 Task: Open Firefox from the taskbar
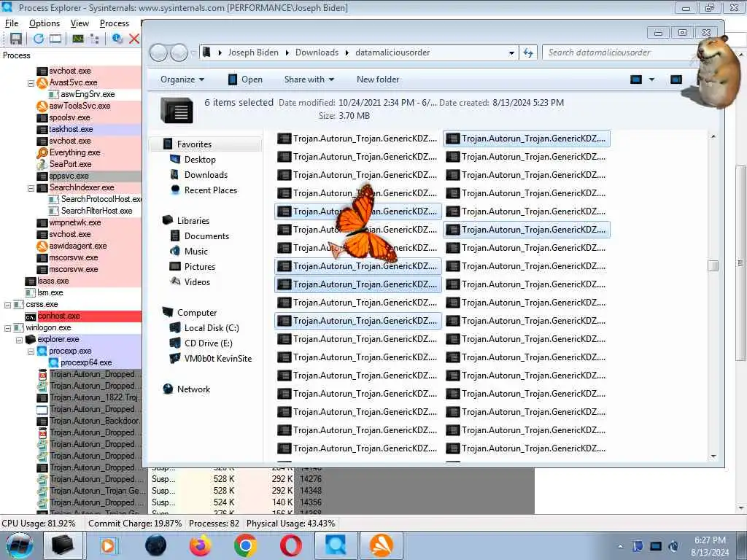(x=200, y=545)
